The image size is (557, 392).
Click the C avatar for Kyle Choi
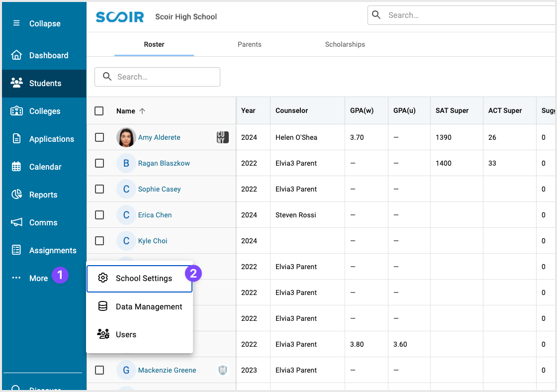click(x=126, y=241)
